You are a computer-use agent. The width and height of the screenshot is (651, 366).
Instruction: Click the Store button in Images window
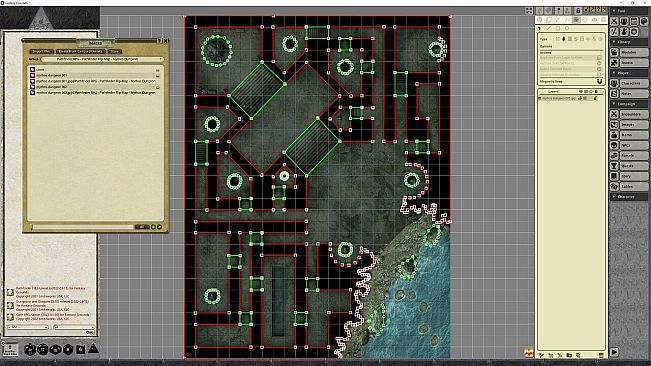[115, 51]
